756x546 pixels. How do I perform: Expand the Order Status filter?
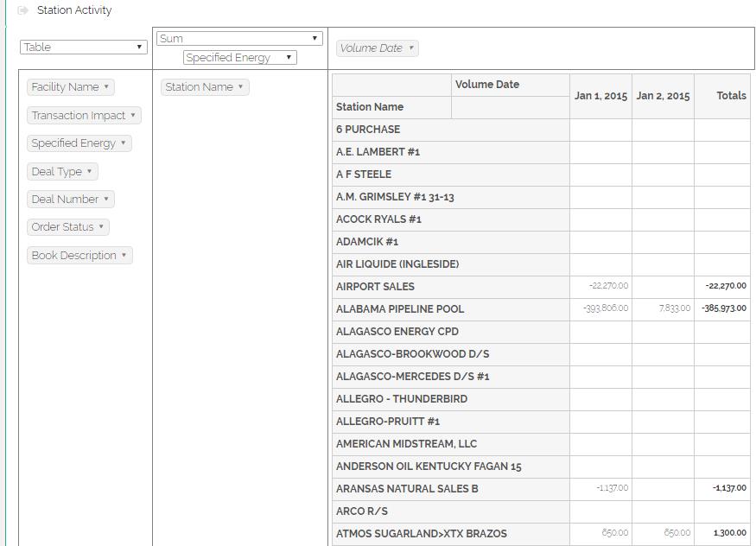tap(101, 227)
